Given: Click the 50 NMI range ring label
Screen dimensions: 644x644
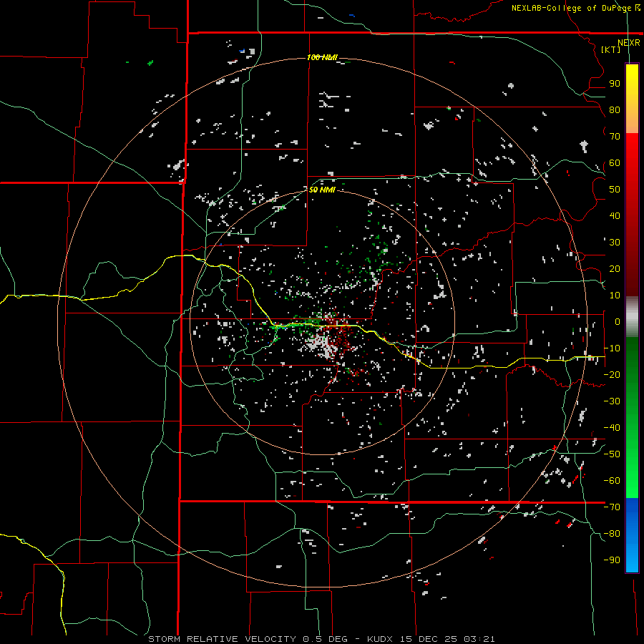Looking at the screenshot, I should tap(322, 190).
